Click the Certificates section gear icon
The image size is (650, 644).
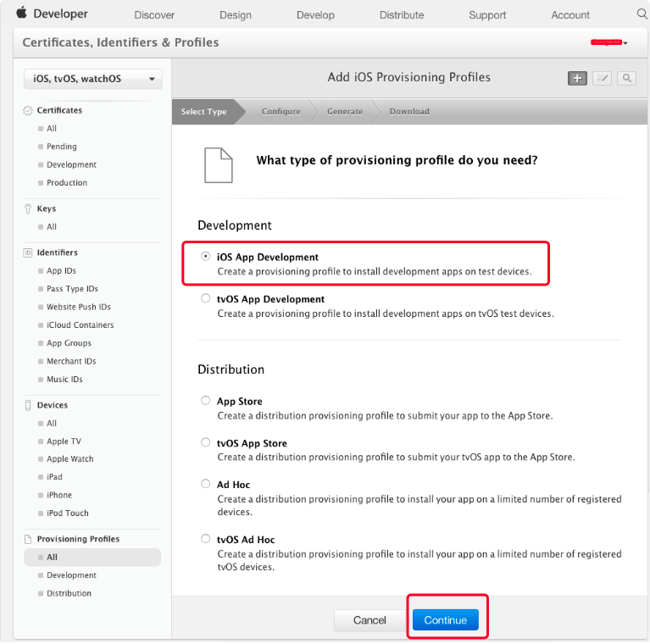28,111
